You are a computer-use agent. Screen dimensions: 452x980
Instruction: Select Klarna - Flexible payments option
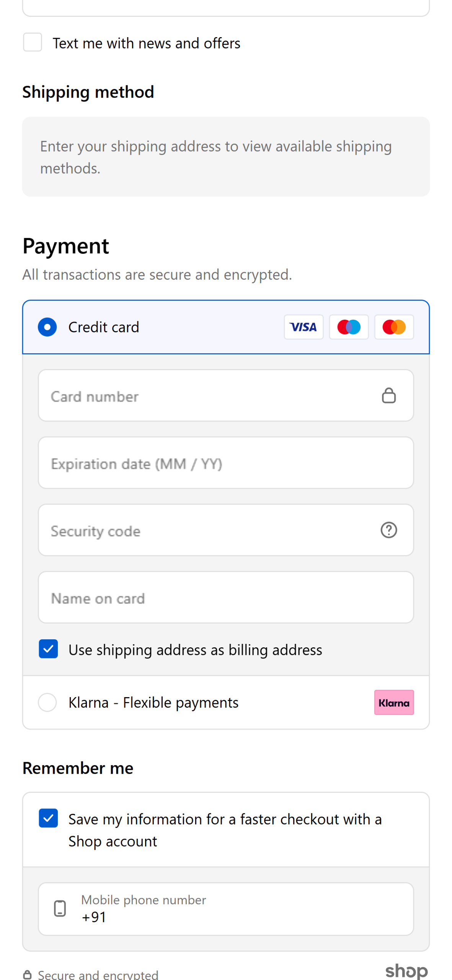point(47,702)
